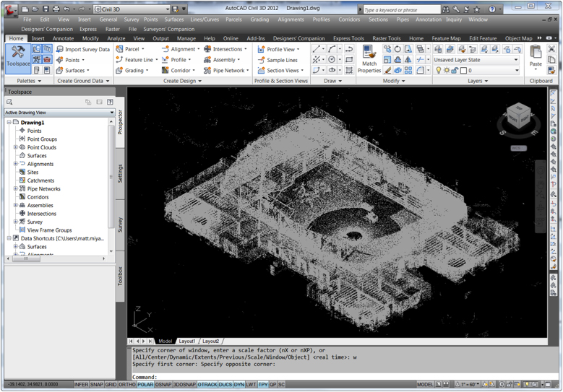Click the Cut scissors icon in Clipboard panel
The width and height of the screenshot is (563, 392).
coord(551,49)
